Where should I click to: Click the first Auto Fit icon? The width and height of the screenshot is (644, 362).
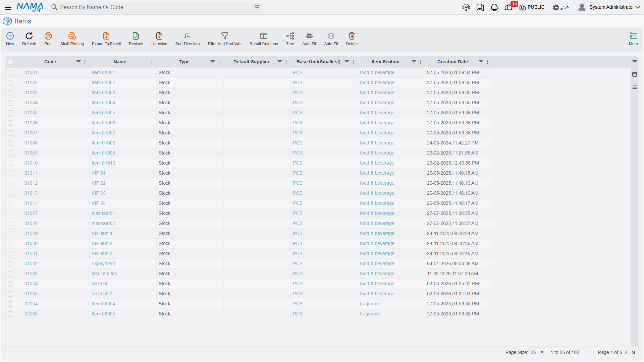(x=309, y=39)
